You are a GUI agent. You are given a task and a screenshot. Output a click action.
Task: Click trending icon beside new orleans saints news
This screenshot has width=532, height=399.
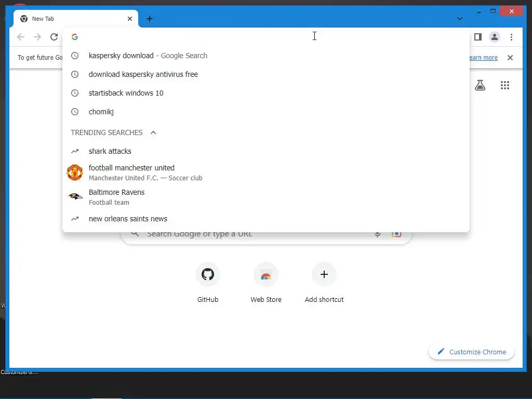[75, 219]
